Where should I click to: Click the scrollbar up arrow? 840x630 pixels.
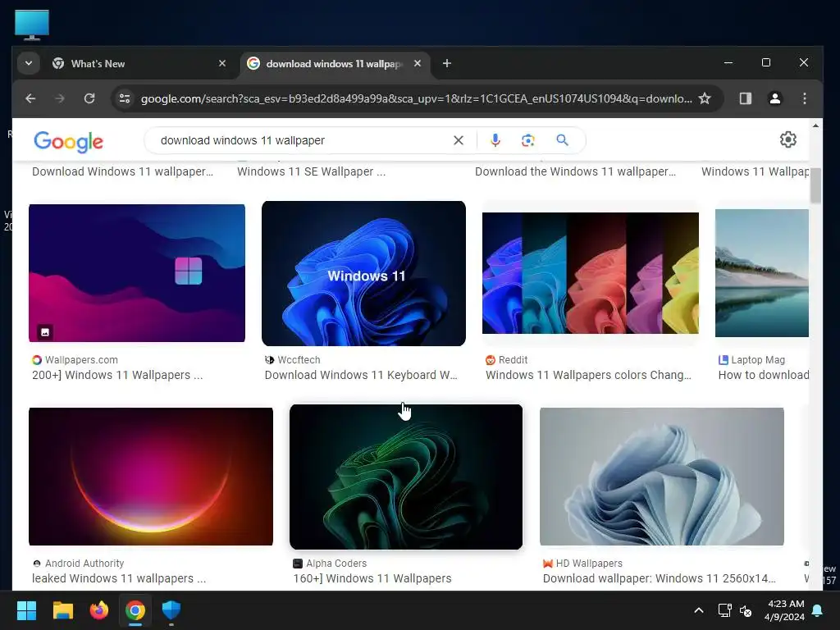click(815, 126)
